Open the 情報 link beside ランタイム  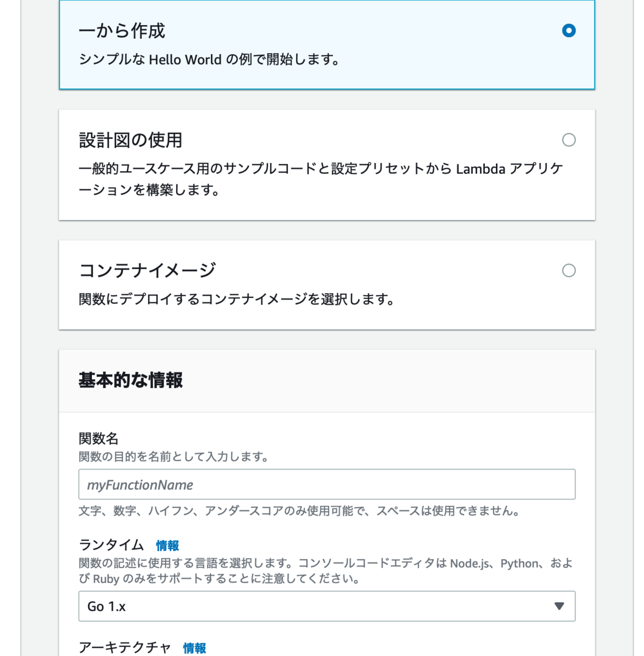click(167, 546)
